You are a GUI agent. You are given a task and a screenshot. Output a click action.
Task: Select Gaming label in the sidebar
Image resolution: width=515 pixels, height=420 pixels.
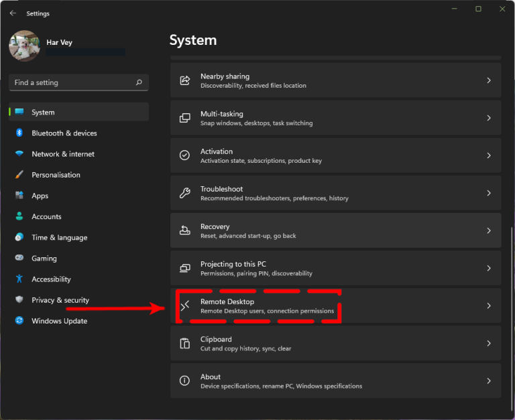pyautogui.click(x=44, y=259)
